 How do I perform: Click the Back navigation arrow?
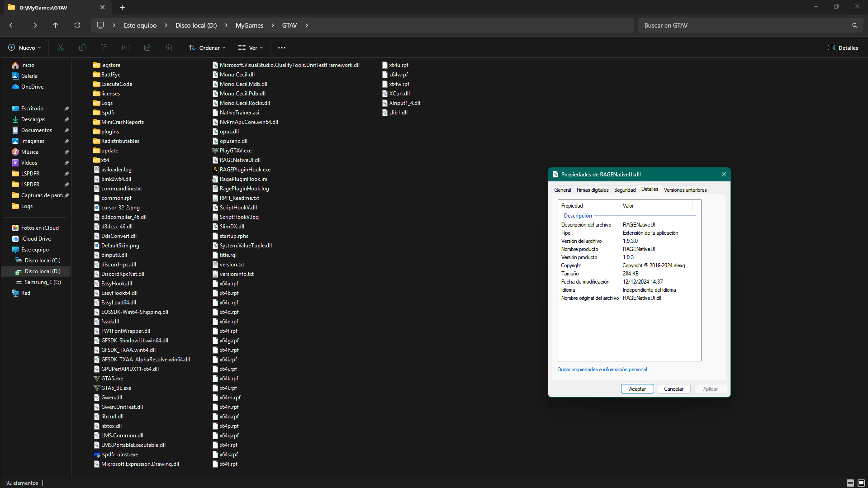tap(12, 25)
